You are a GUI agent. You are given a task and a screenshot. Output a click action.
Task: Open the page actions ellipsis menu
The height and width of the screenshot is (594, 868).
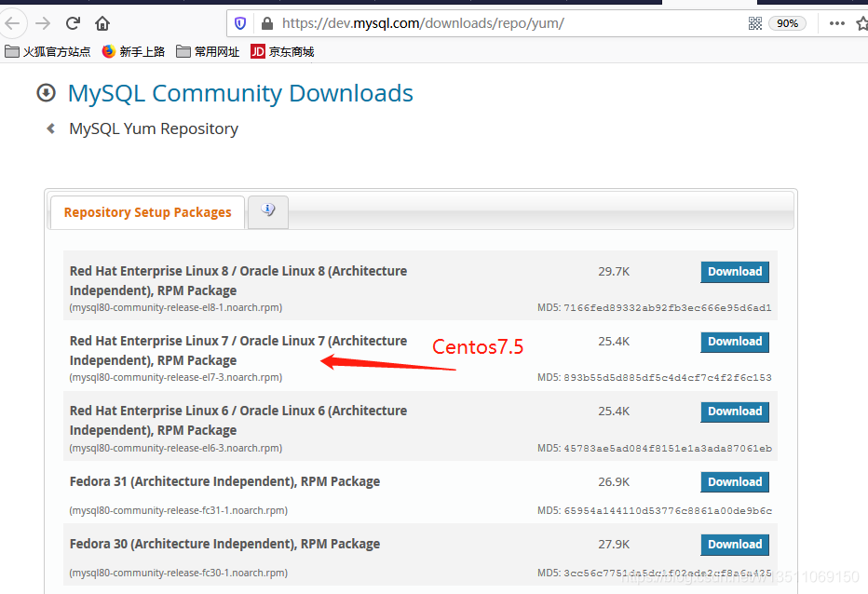coord(836,23)
